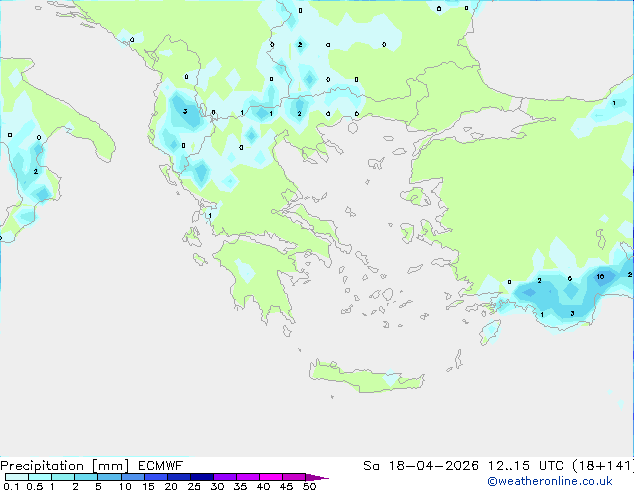Image resolution: width=634 pixels, height=490 pixels.
Task: Click the ©weatheronline.co.uk watermark link
Action: pyautogui.click(x=563, y=481)
